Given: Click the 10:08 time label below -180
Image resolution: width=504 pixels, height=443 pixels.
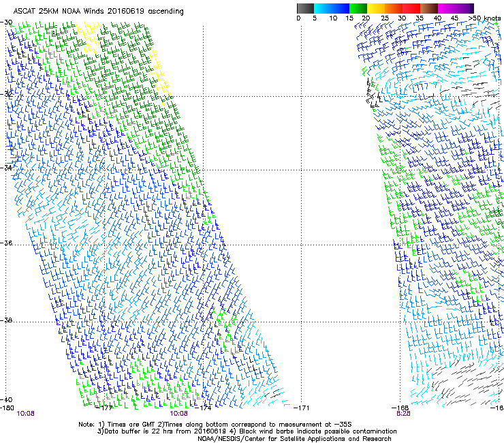Looking at the screenshot, I should pos(25,414).
